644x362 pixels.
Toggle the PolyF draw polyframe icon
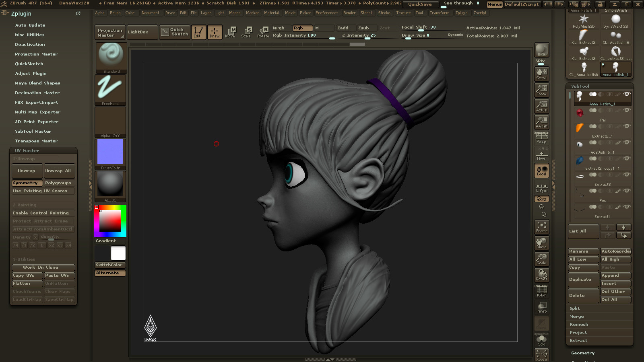click(x=541, y=291)
